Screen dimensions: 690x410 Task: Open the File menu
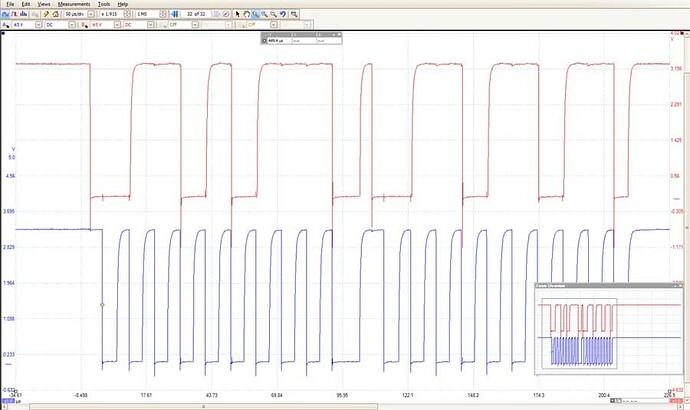(x=10, y=4)
